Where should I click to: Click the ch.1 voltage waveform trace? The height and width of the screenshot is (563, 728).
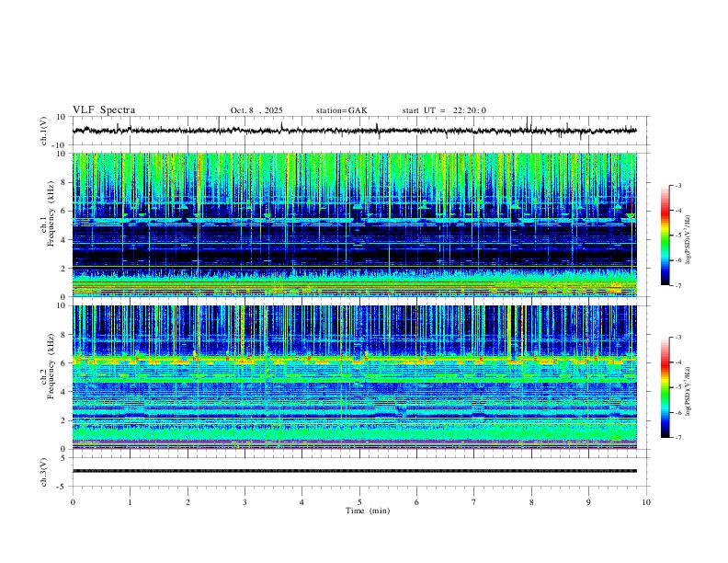coord(354,131)
